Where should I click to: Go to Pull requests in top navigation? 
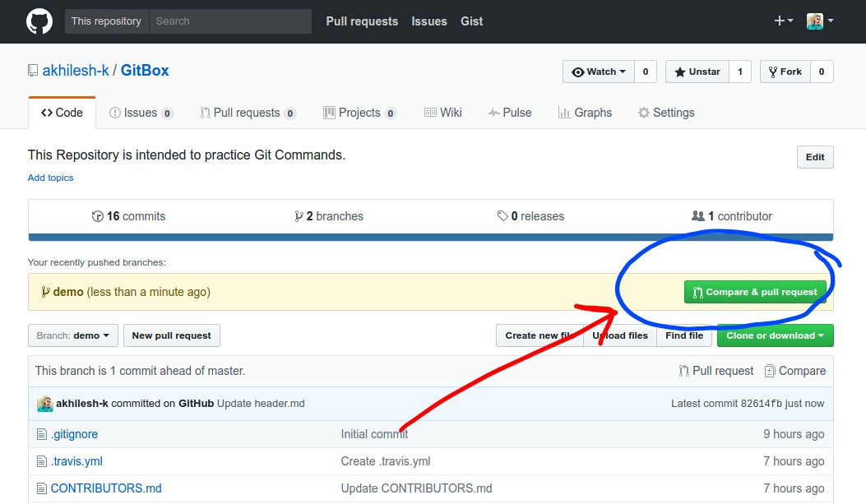tap(362, 21)
